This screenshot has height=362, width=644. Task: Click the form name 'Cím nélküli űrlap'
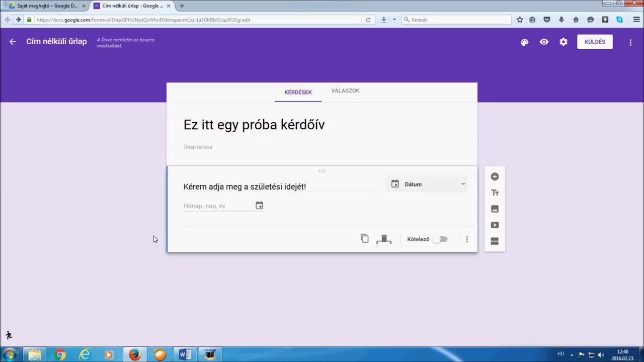[56, 42]
